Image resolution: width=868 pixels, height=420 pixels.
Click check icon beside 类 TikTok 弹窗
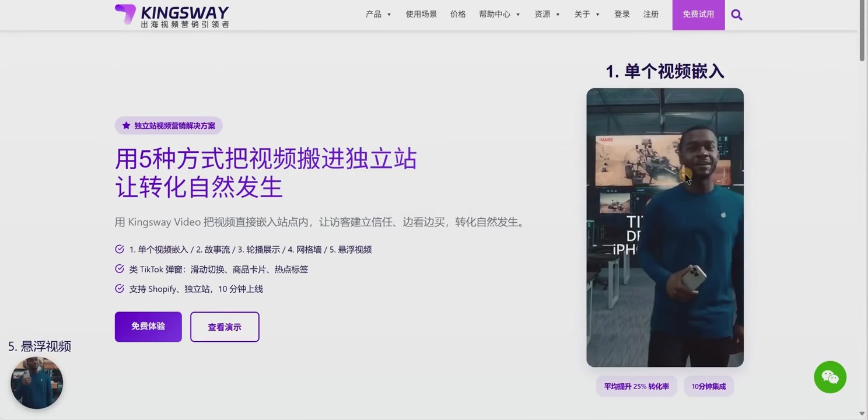tap(120, 269)
